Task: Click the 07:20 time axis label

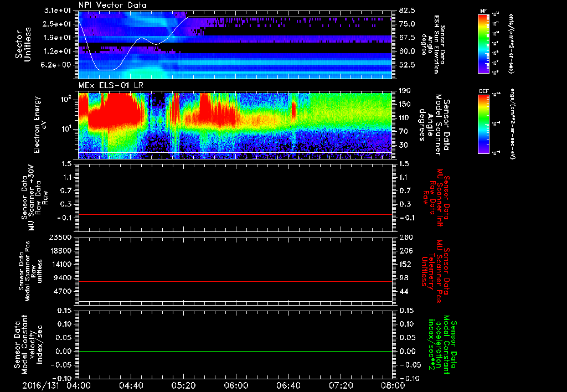Action: click(x=341, y=385)
